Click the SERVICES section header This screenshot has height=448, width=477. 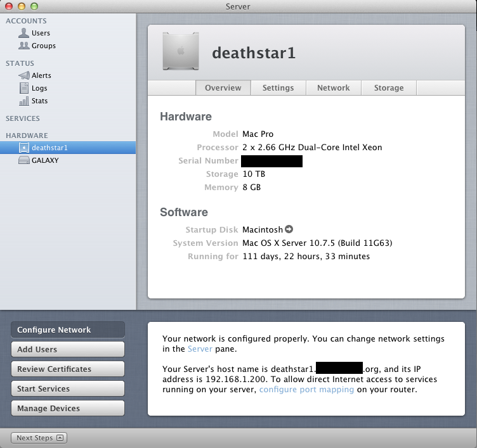point(22,118)
